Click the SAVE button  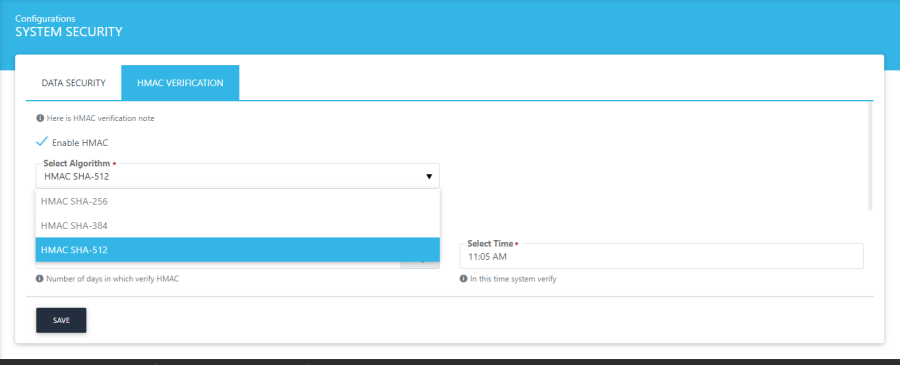point(61,320)
